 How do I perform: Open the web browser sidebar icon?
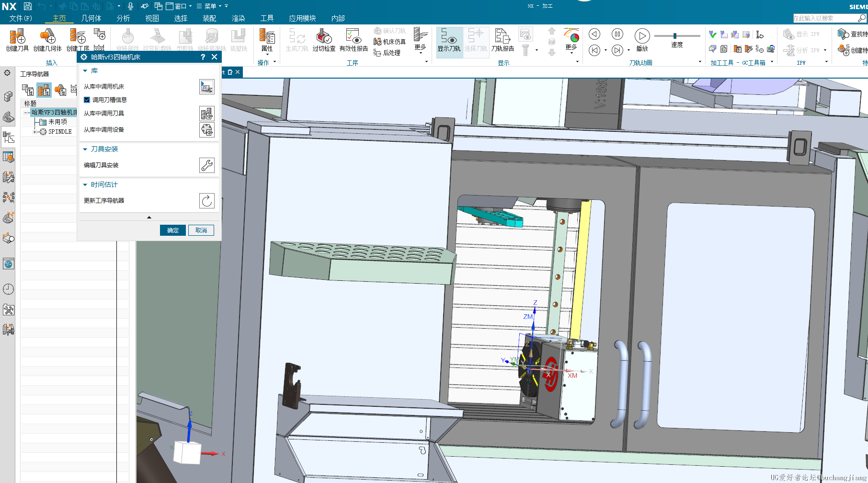8,264
